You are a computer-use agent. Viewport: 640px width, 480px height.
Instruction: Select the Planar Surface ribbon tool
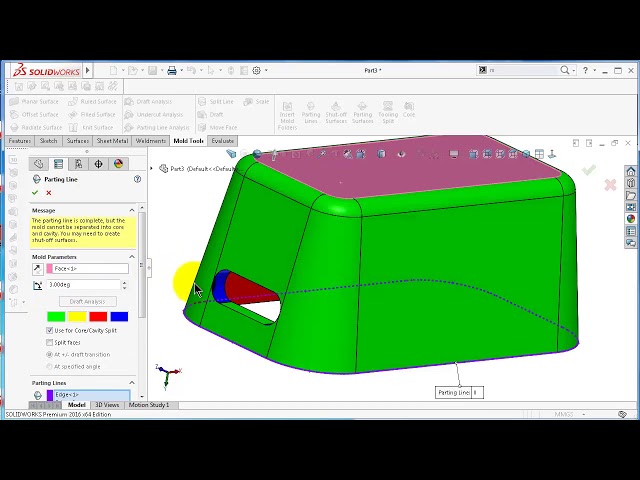coord(34,102)
